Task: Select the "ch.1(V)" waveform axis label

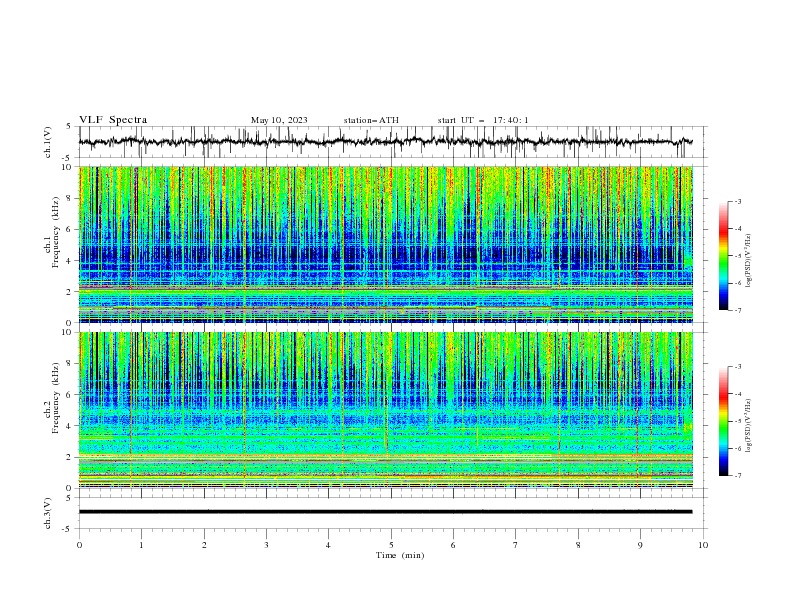Action: point(48,142)
